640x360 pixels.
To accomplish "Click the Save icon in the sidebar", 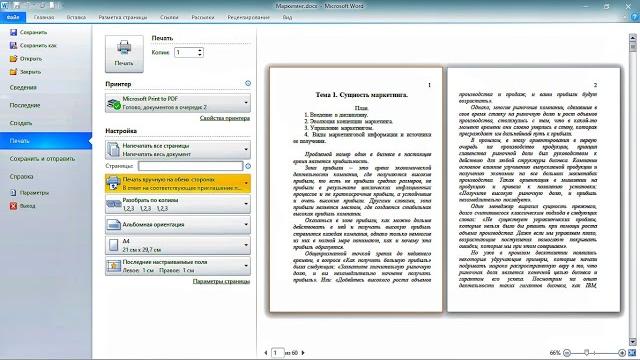I will (x=13, y=32).
